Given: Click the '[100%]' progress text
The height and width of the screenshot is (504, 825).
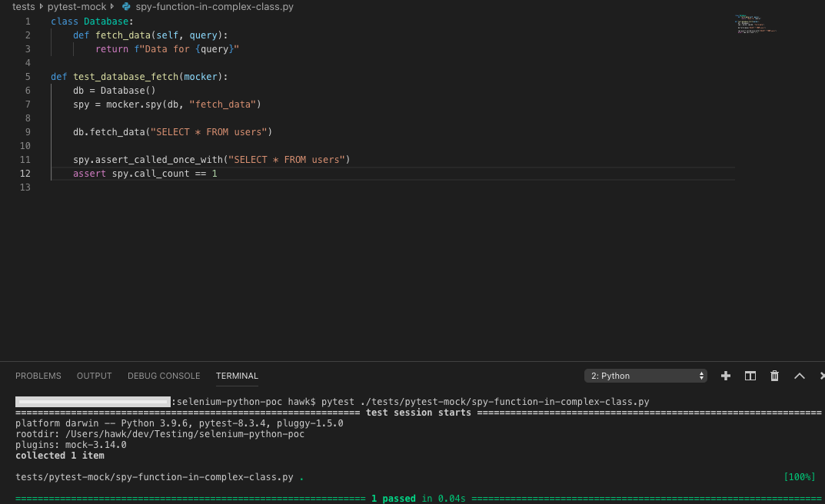Looking at the screenshot, I should 799,477.
